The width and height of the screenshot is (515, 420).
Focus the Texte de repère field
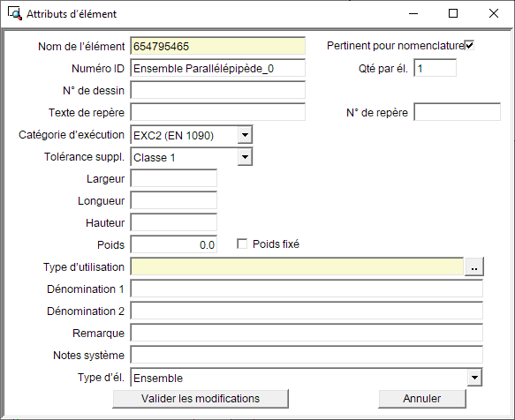tap(218, 112)
